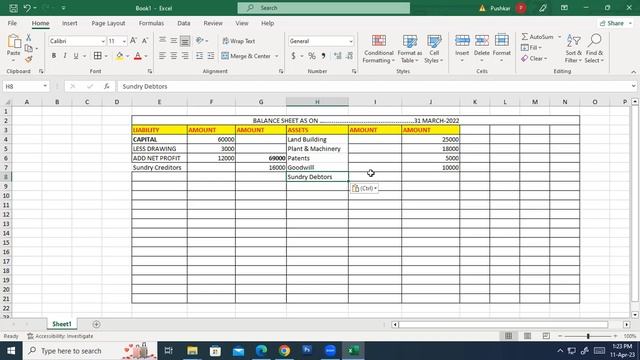The height and width of the screenshot is (360, 640).
Task: Click Increase Decimal icon
Action: [338, 56]
